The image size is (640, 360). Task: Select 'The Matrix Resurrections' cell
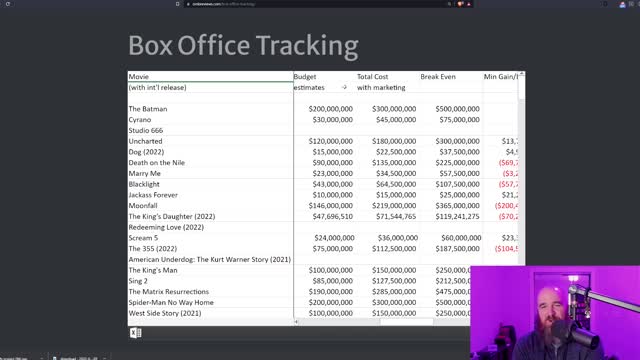(211, 291)
